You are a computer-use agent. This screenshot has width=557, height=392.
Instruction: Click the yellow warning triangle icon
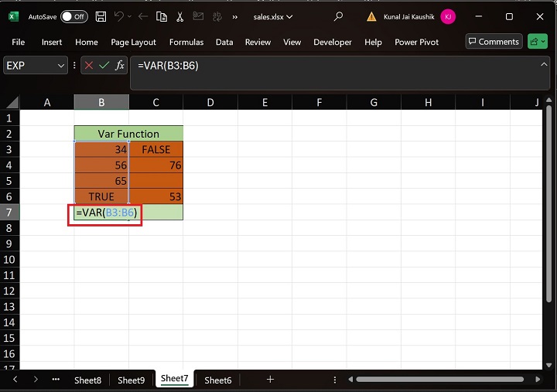coord(371,17)
